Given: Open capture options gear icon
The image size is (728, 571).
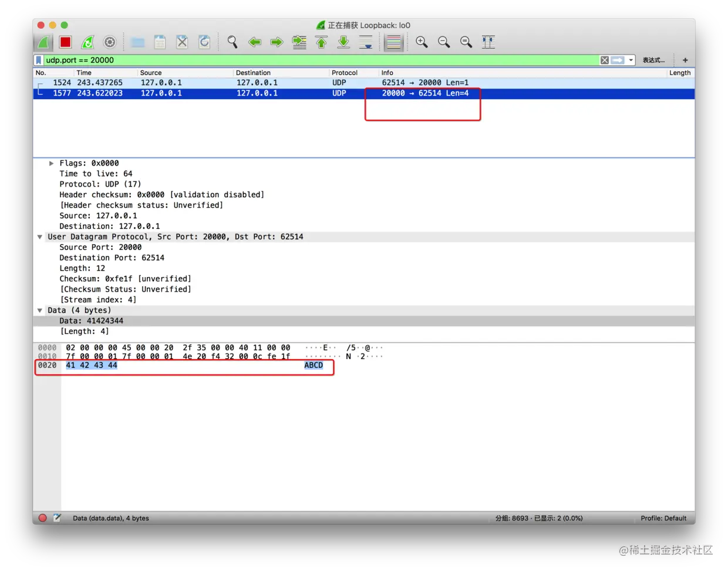Looking at the screenshot, I should 110,42.
